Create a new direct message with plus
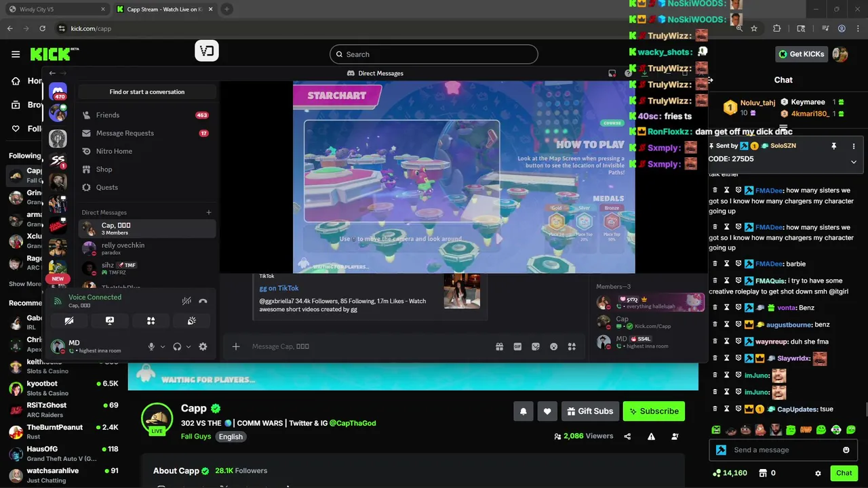This screenshot has height=488, width=868. click(209, 212)
